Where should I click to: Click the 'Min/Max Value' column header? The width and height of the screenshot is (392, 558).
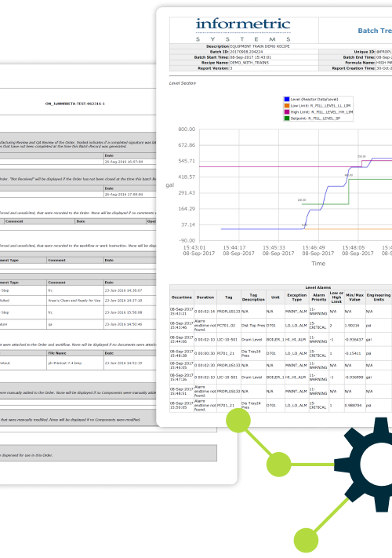tap(354, 297)
